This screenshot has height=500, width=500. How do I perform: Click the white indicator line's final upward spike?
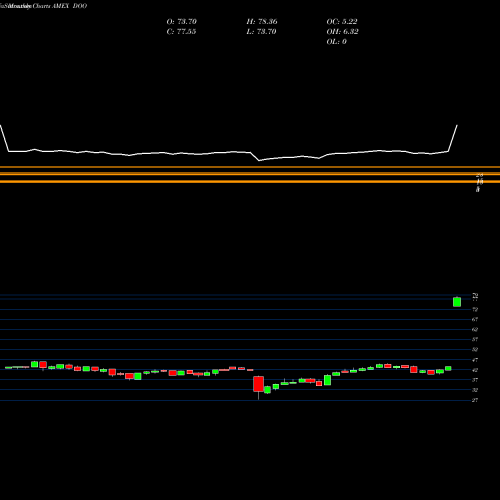coord(453,138)
